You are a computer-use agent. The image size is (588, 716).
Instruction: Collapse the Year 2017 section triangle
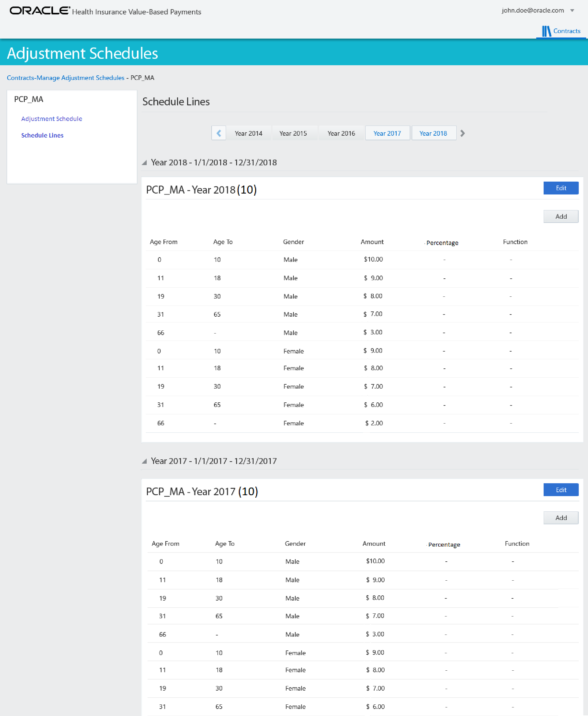click(144, 461)
